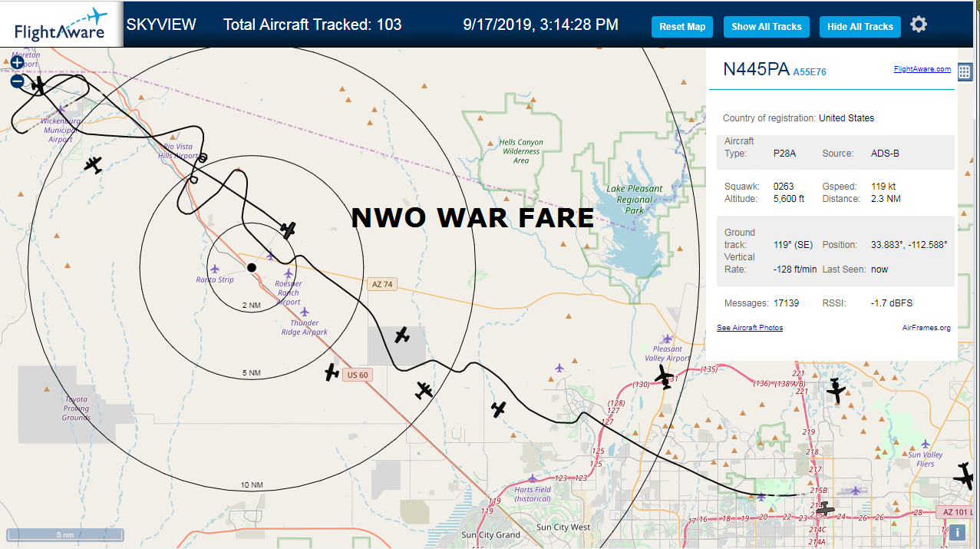
Task: Click the Harts Field airport symbol
Action: pyautogui.click(x=532, y=478)
